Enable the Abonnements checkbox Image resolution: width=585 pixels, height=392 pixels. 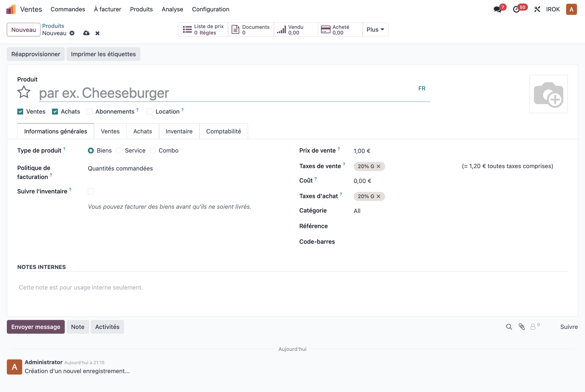pyautogui.click(x=89, y=111)
